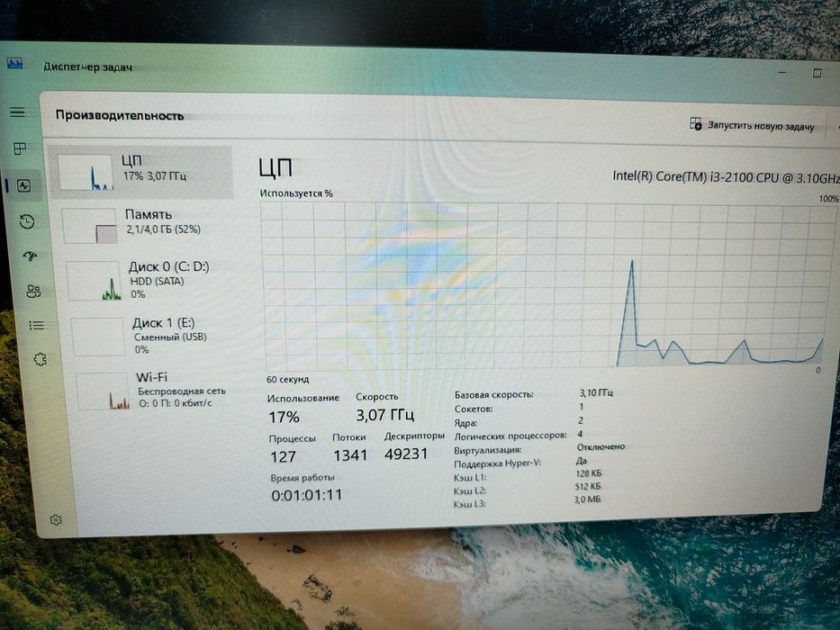Click the 'Логических процессоров:' label
Screen dimensions: 840x630
(x=510, y=436)
